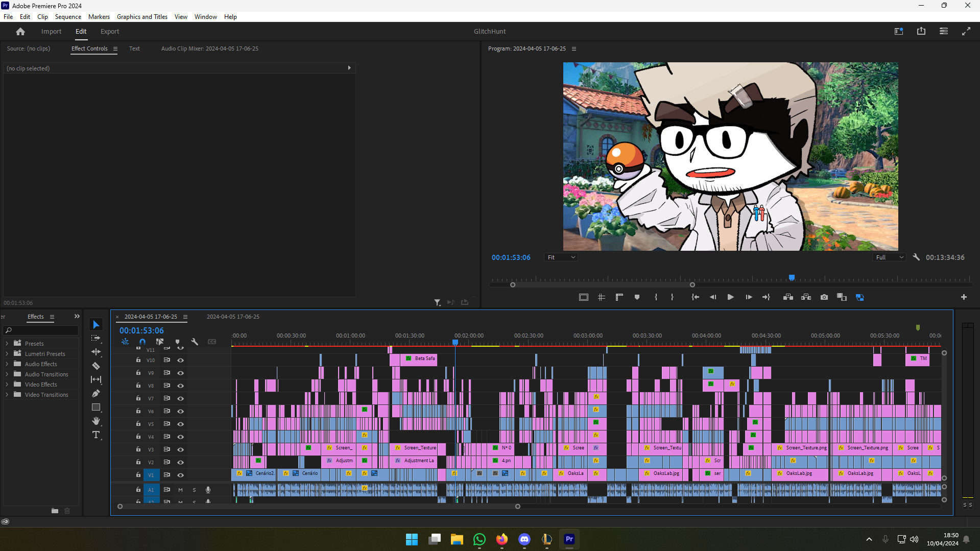Expand Lumetri Presets folder

[7, 354]
